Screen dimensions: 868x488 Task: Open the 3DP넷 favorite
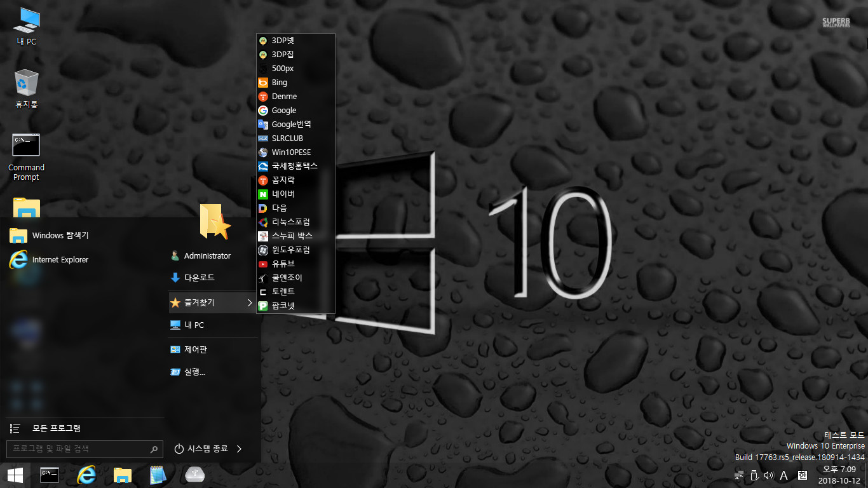(x=295, y=41)
